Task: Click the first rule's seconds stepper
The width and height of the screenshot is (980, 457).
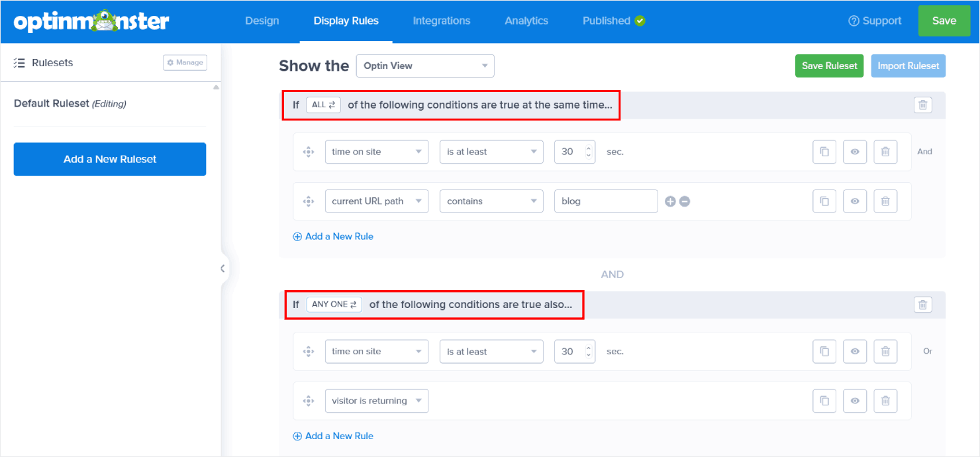Action: 588,152
